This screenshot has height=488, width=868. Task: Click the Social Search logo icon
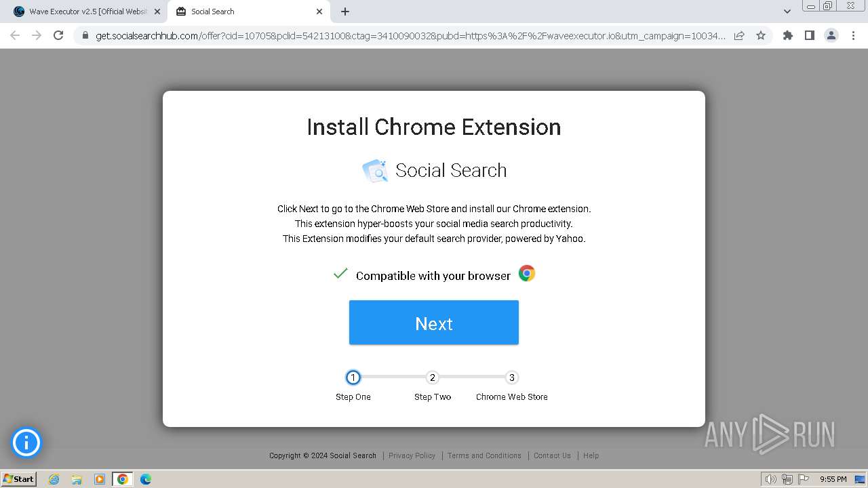click(375, 171)
